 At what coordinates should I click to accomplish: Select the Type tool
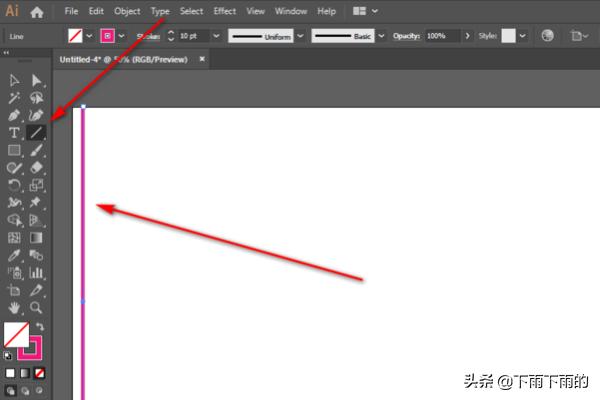[15, 133]
